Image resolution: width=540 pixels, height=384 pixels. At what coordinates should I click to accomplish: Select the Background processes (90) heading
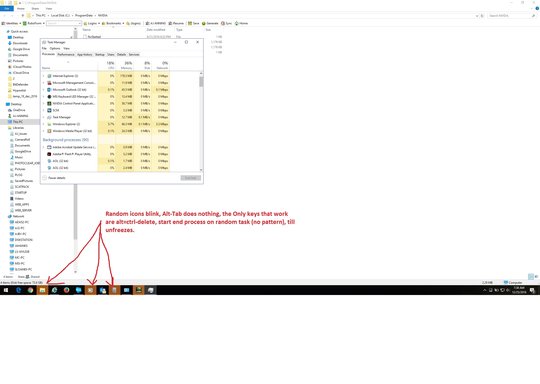[65, 140]
